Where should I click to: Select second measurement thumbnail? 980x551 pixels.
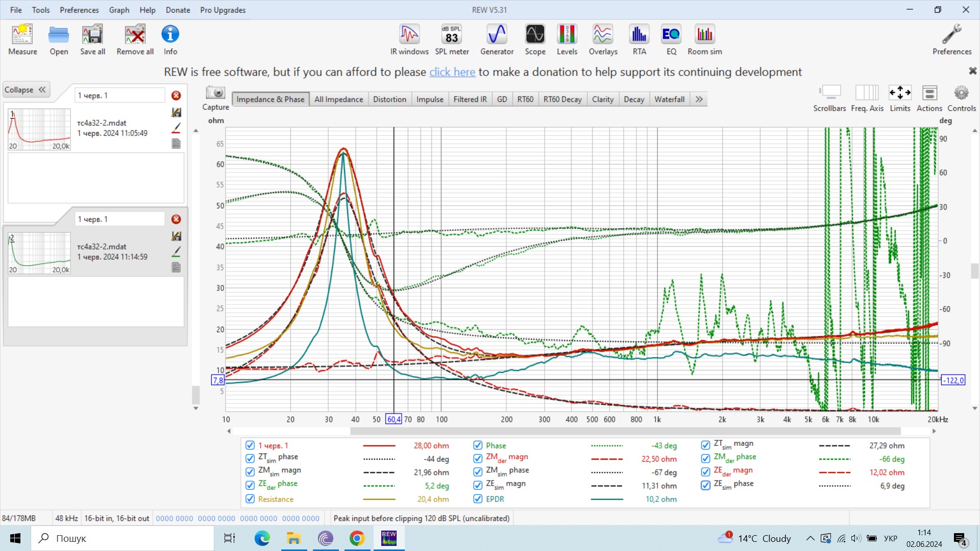coord(39,253)
